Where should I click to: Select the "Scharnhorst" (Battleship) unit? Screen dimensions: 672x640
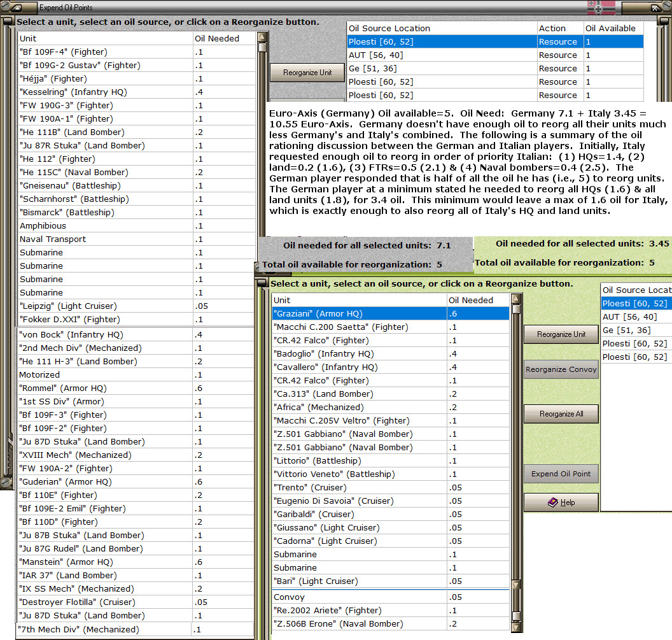(x=136, y=199)
